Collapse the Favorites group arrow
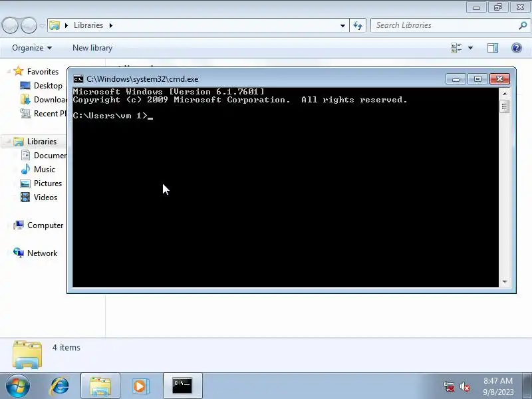 pos(9,72)
